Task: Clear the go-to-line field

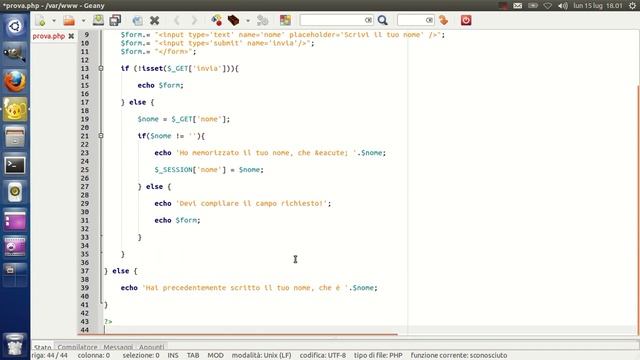Action: [429, 20]
